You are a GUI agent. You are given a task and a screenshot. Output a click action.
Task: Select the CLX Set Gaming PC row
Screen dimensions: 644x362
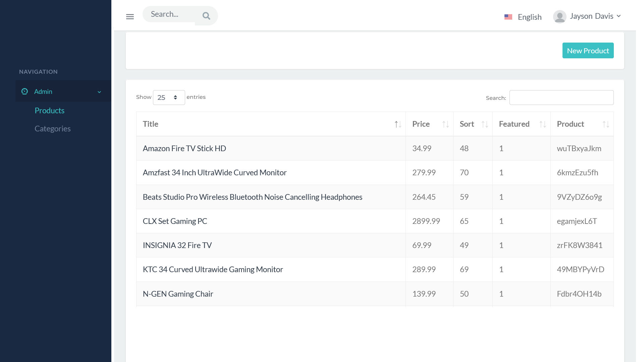click(175, 221)
